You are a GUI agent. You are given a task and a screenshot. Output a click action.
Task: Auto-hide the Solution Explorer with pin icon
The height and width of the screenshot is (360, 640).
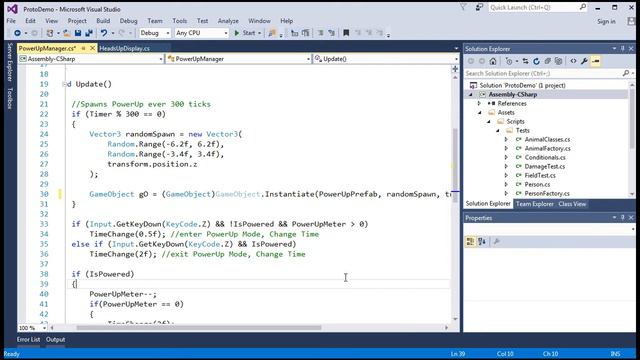tap(622, 49)
